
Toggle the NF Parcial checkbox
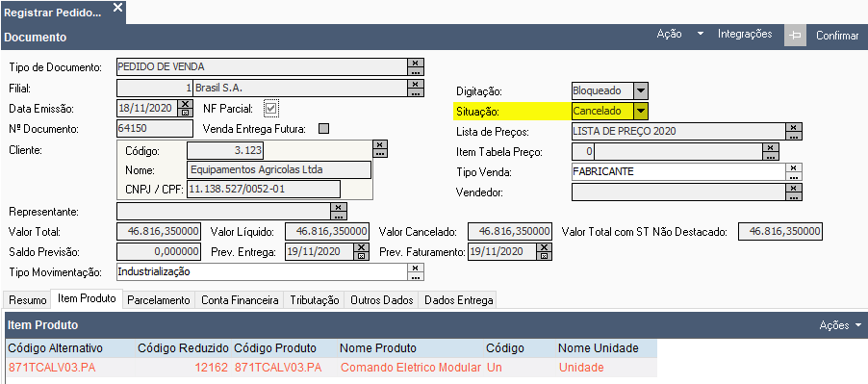pyautogui.click(x=270, y=108)
